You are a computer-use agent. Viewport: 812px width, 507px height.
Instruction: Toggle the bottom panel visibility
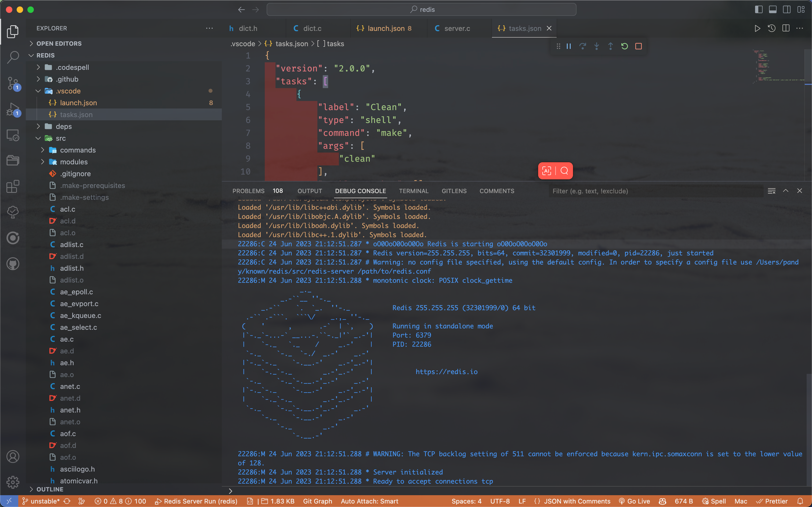point(773,9)
